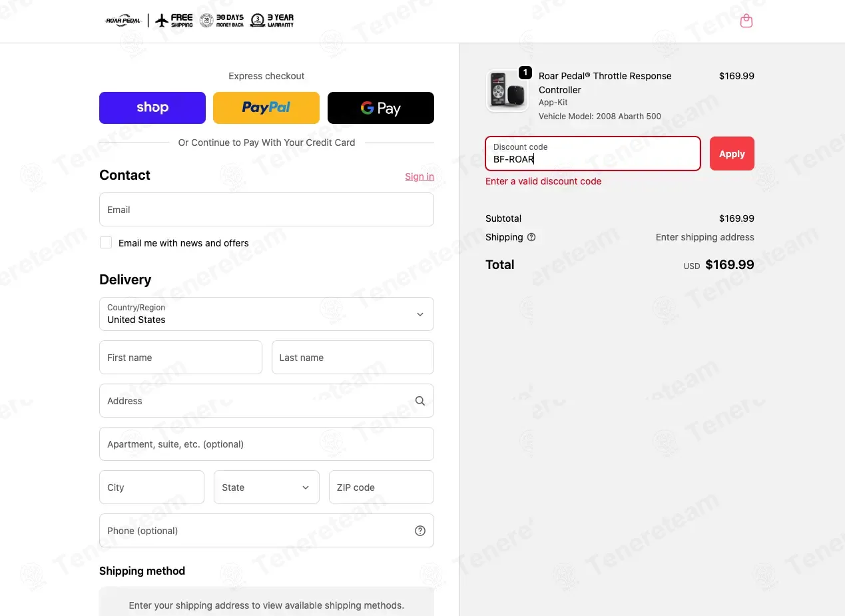Image resolution: width=845 pixels, height=616 pixels.
Task: Focus the City field
Action: click(152, 487)
